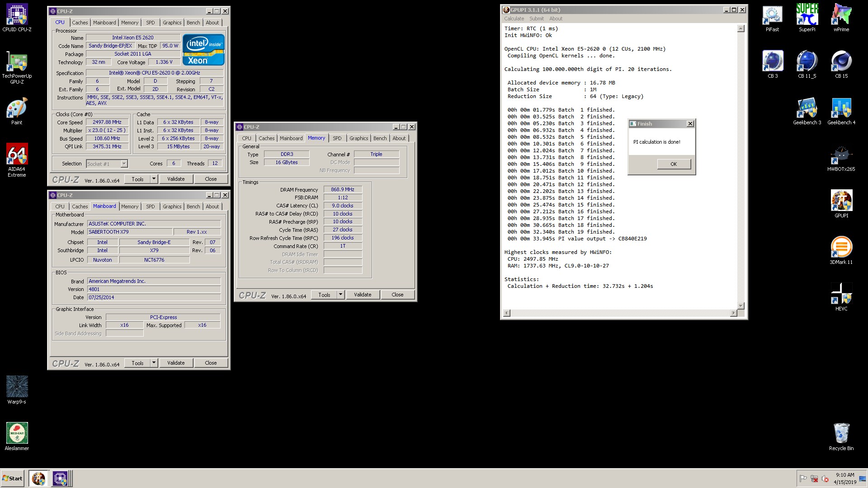This screenshot has width=868, height=488.
Task: Click GPUPI horizontal scrollbar right arrow
Action: pos(733,313)
